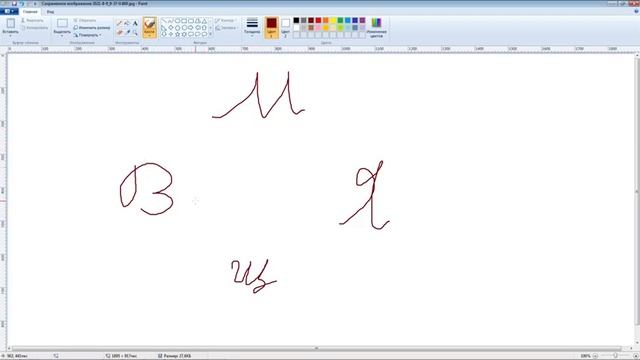Pick the dark red color swatch in palette
This screenshot has height=360, width=640.
(x=311, y=20)
